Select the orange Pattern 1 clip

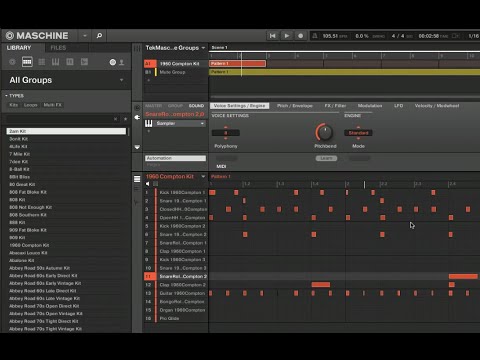(238, 64)
